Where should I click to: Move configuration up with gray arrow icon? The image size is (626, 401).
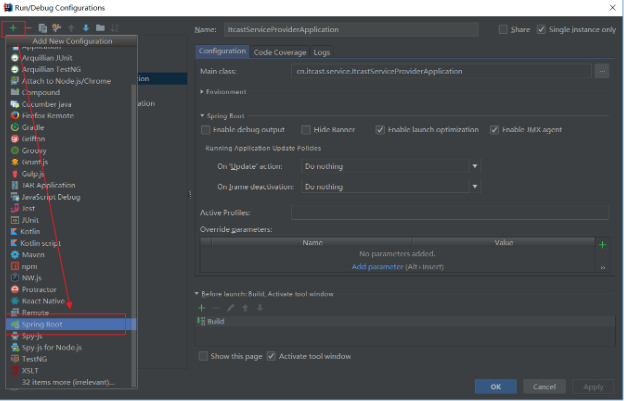(x=71, y=28)
